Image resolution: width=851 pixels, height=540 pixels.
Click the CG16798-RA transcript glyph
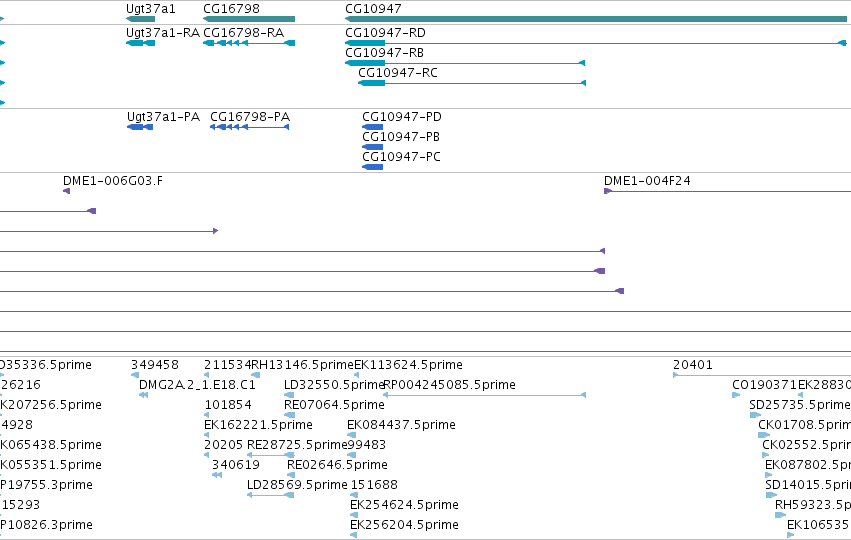(x=249, y=43)
